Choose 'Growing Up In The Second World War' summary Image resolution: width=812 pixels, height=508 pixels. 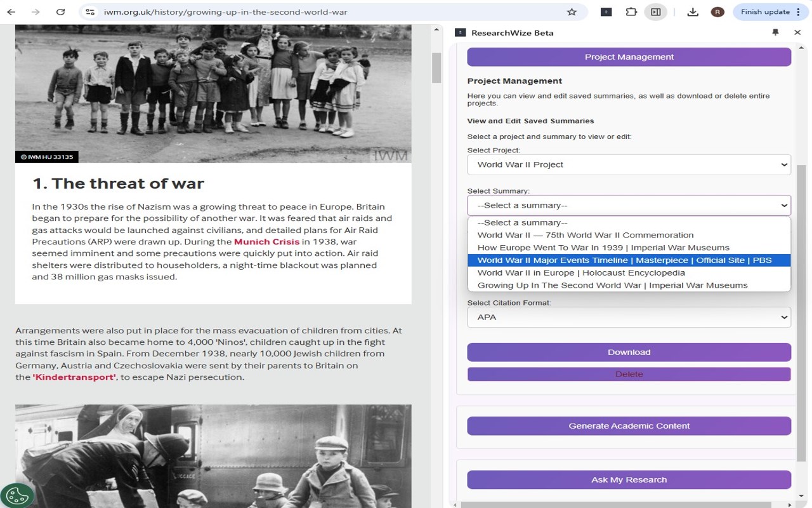click(x=629, y=285)
